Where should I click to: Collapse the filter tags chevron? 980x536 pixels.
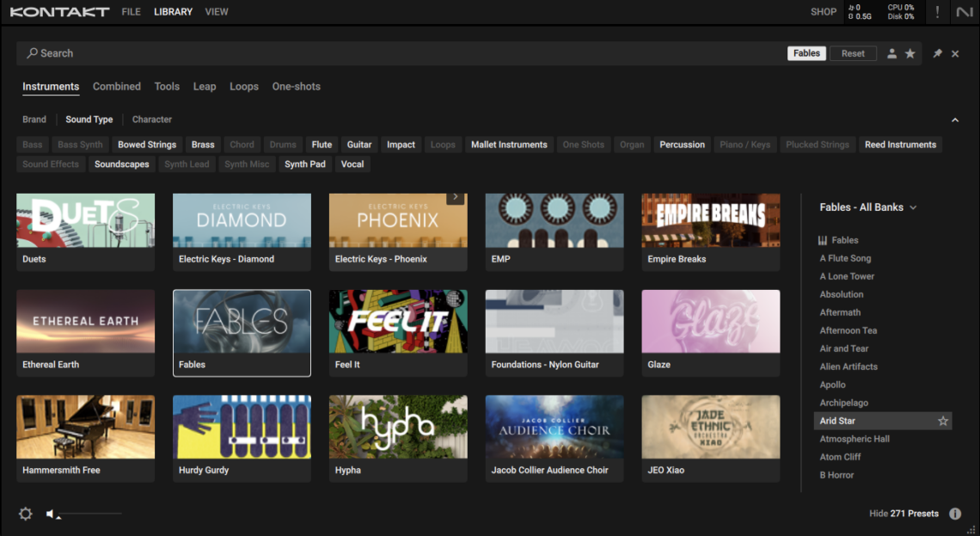[x=955, y=120]
